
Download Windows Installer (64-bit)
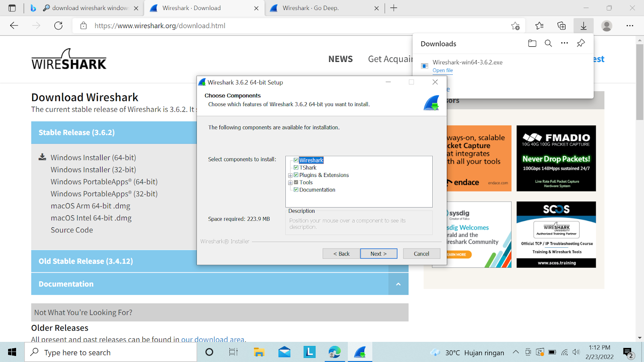coord(93,158)
